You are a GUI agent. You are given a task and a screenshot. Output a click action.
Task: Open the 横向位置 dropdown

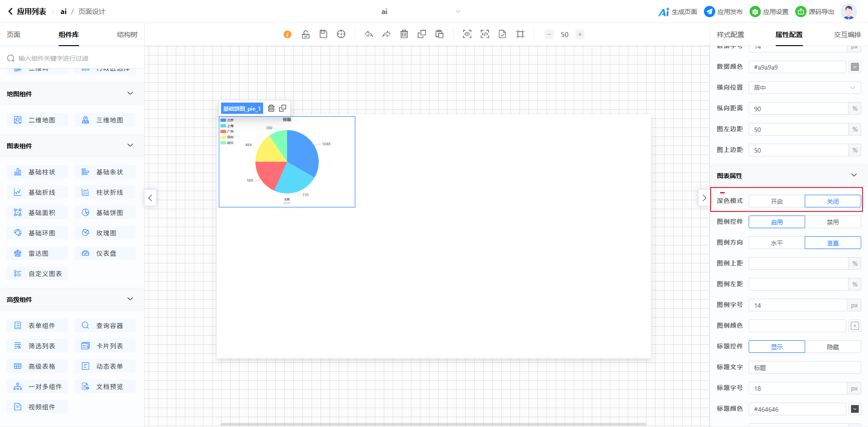[x=805, y=88]
